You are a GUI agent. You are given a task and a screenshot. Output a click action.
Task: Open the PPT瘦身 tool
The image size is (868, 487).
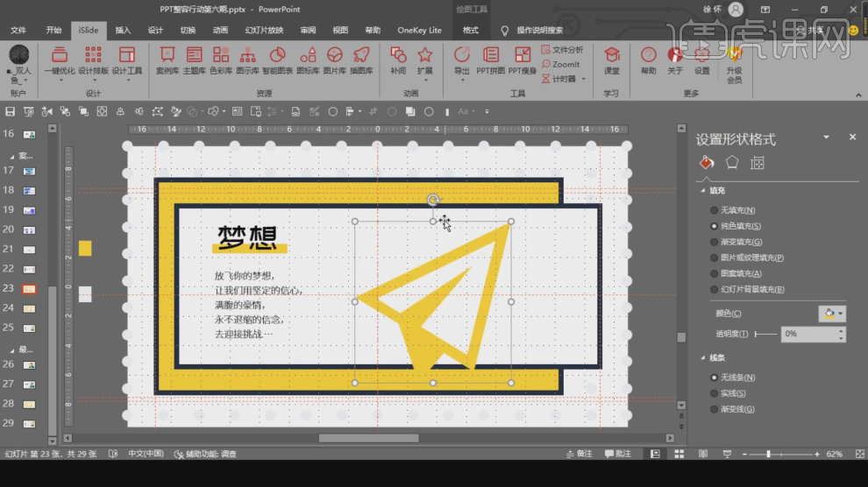click(522, 60)
